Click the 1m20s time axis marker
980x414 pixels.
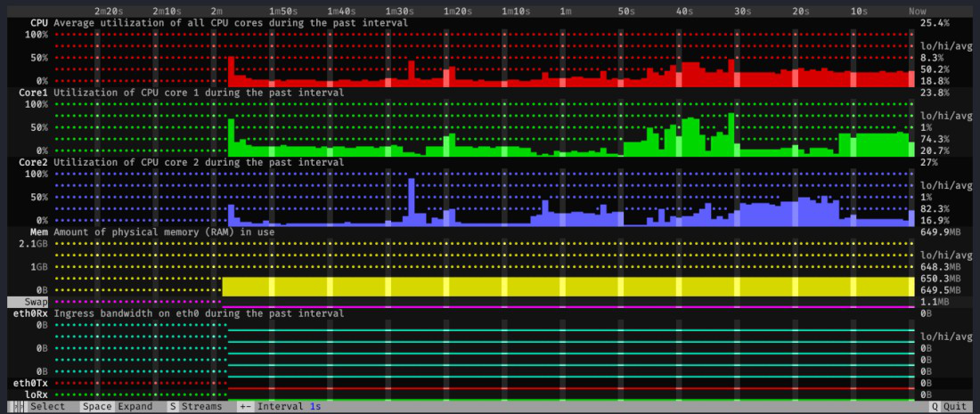coord(458,12)
